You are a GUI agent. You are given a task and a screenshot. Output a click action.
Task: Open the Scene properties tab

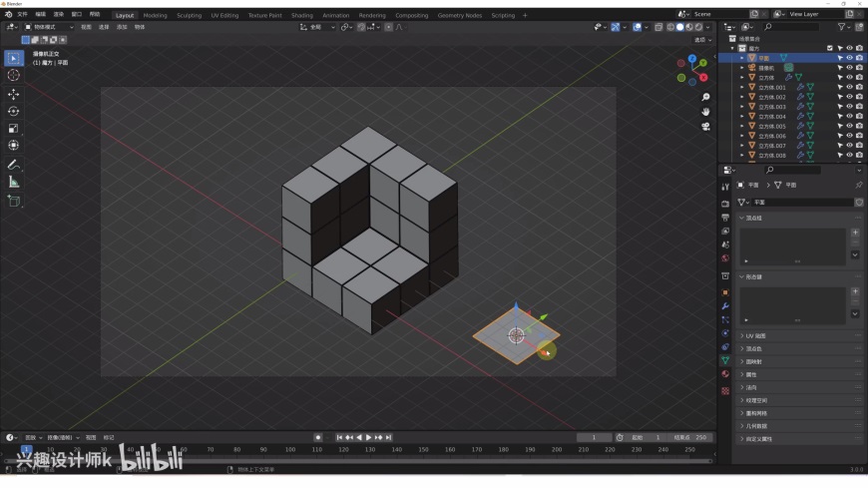[725, 244]
